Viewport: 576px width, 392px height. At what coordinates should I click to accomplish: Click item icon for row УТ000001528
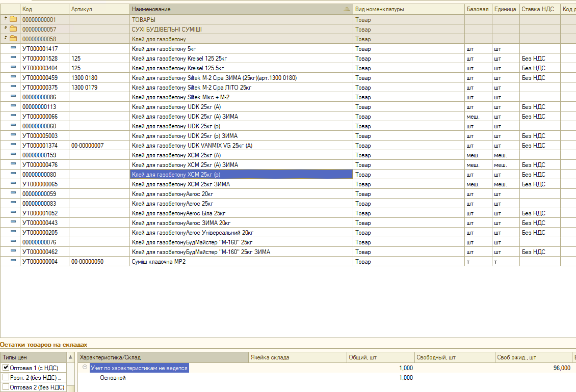13,57
